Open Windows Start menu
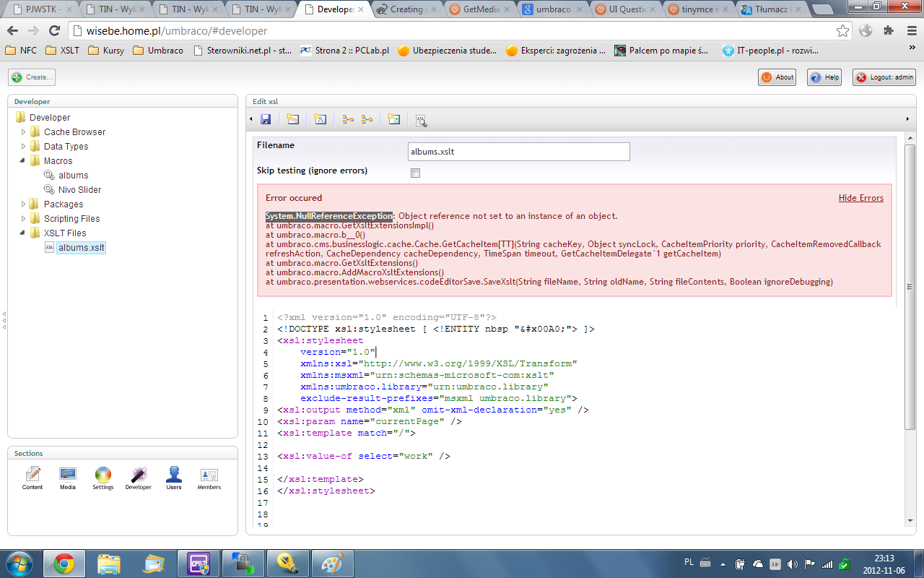Viewport: 924px width, 578px height. (x=18, y=563)
